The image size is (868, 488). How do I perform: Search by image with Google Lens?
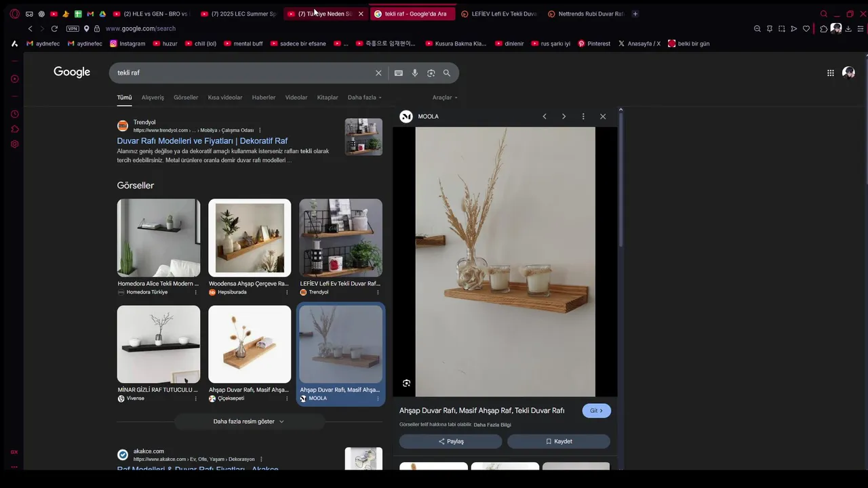[431, 73]
